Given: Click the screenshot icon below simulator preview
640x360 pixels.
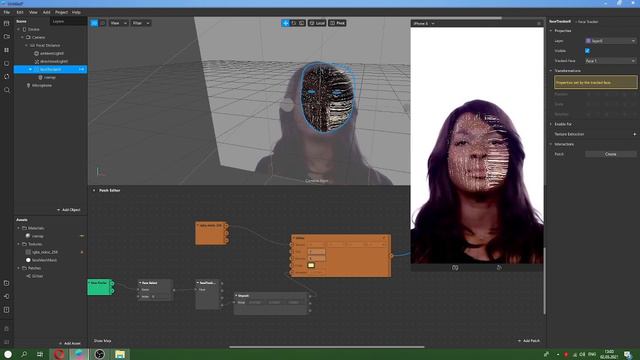Looking at the screenshot, I should click(x=455, y=268).
